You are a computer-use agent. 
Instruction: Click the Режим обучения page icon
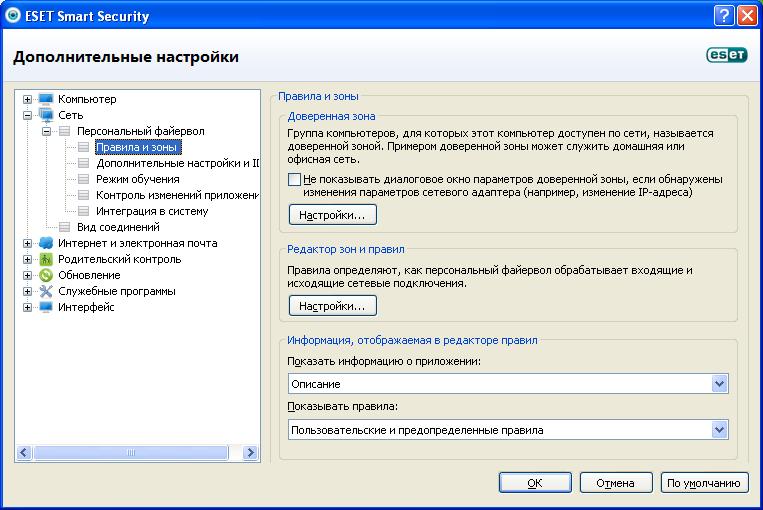(83, 179)
